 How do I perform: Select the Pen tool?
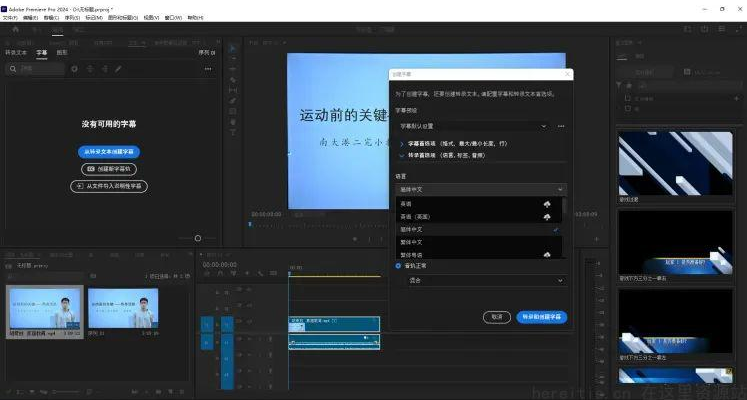point(233,100)
